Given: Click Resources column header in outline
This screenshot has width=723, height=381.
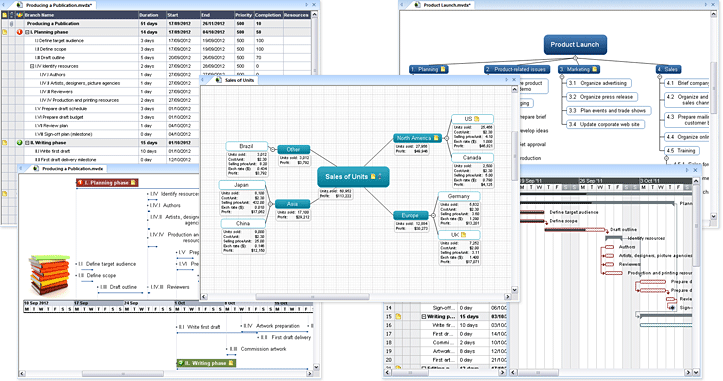Looking at the screenshot, I should 296,15.
